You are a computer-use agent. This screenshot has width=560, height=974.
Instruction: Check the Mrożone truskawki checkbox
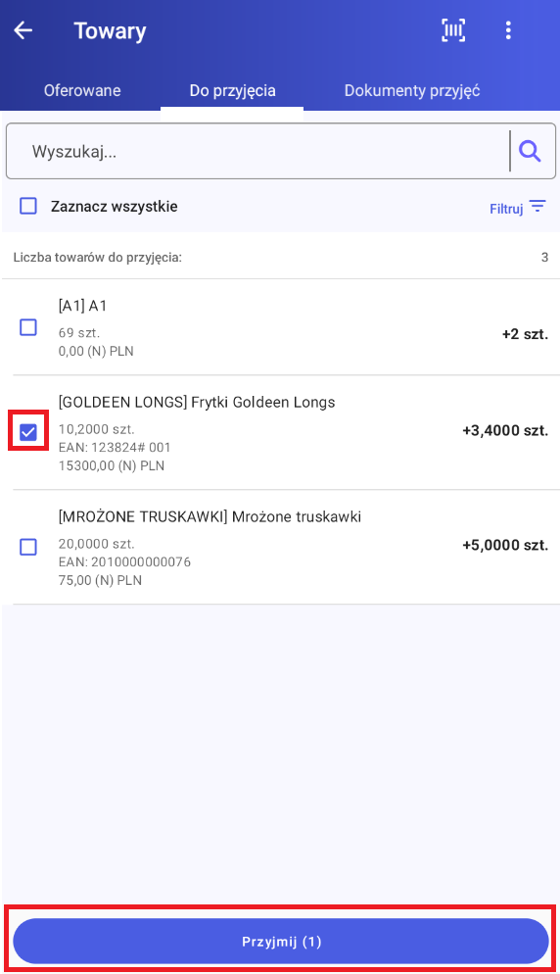[x=28, y=547]
